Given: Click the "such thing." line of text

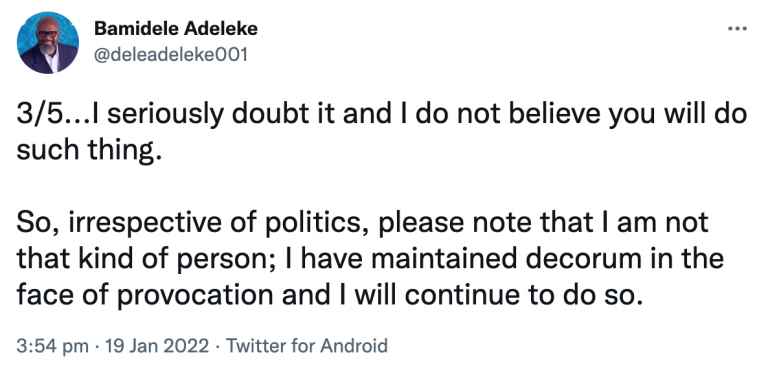Looking at the screenshot, I should (89, 150).
